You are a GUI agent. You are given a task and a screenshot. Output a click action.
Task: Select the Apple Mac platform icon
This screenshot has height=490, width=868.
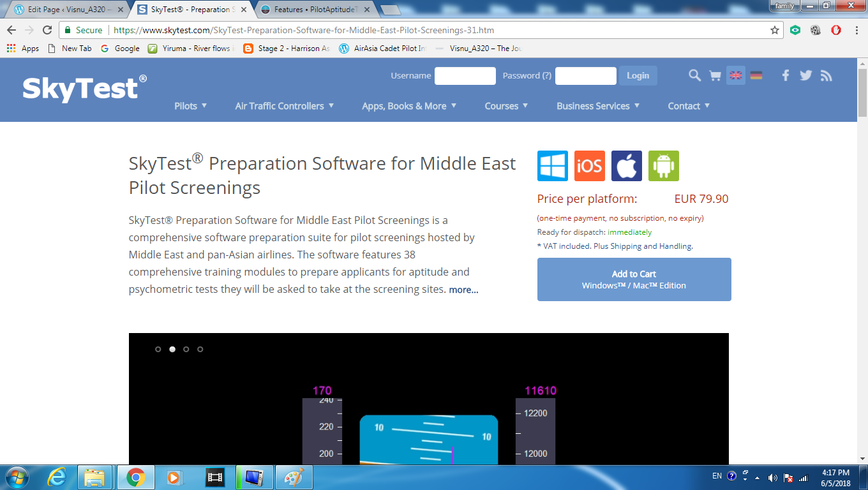point(627,166)
